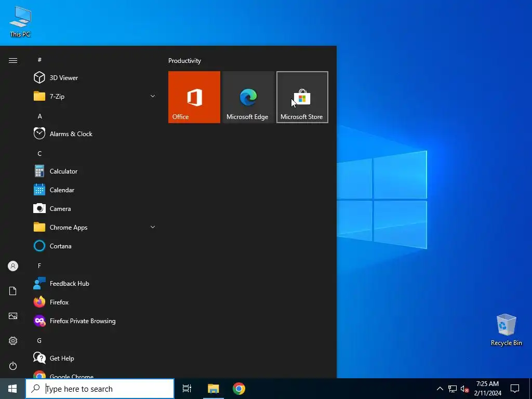Open Firefox Private Browsing
The width and height of the screenshot is (532, 399).
(x=95, y=321)
